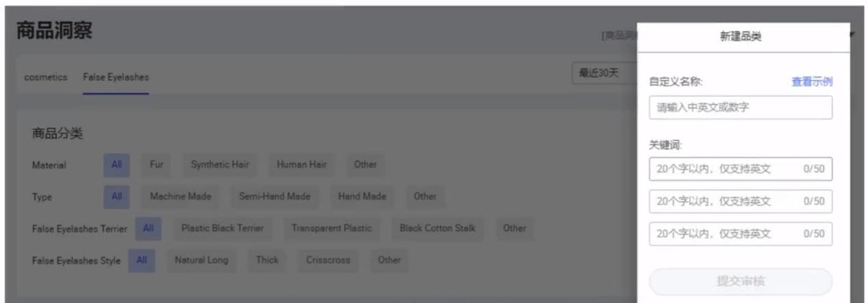Click the second keyword input field
The height and width of the screenshot is (303, 868).
(x=741, y=202)
